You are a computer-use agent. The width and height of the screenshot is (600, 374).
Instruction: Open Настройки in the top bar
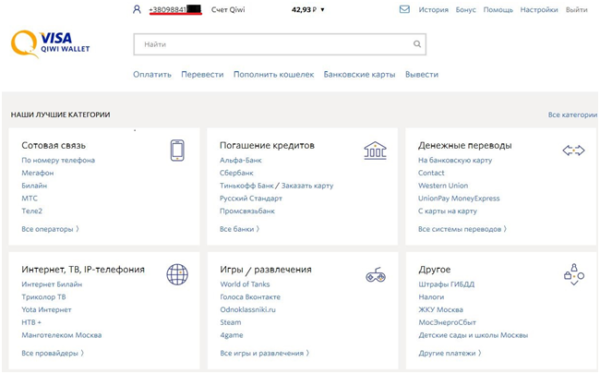pyautogui.click(x=539, y=10)
